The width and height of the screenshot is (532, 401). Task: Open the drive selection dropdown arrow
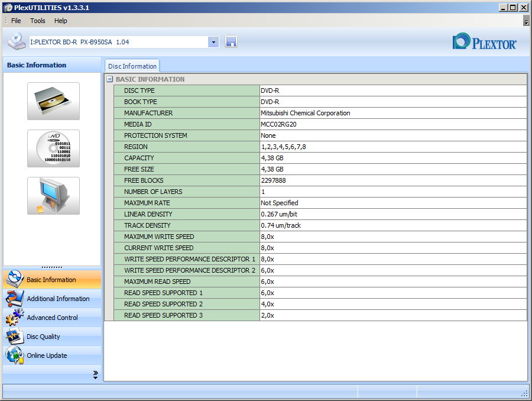(213, 42)
